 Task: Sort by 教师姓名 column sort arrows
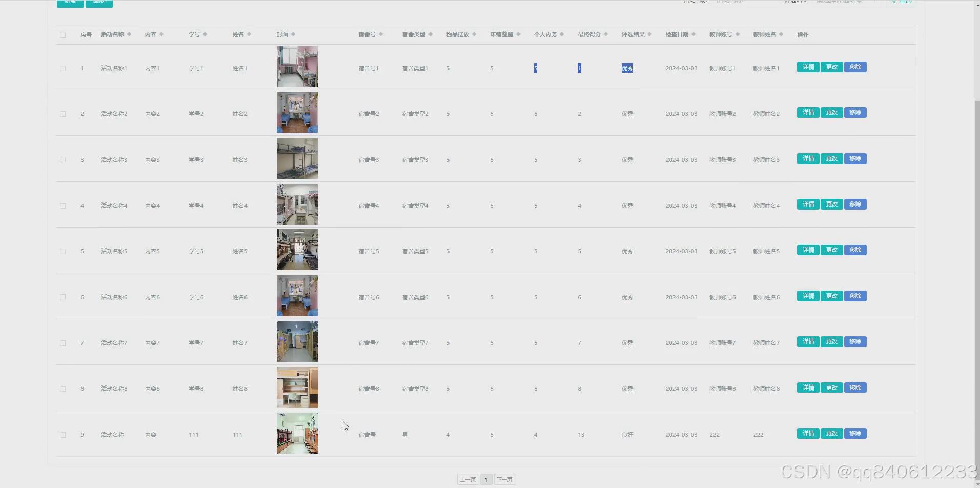pos(781,34)
